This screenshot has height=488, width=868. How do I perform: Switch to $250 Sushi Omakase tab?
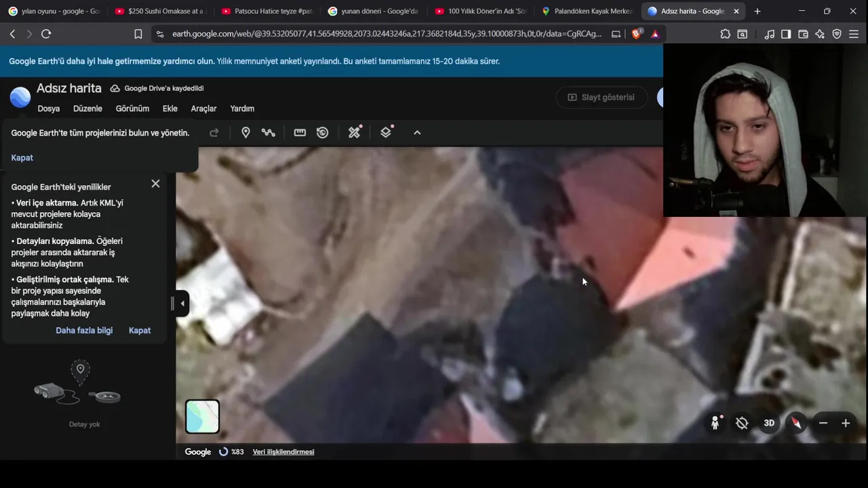click(x=160, y=11)
